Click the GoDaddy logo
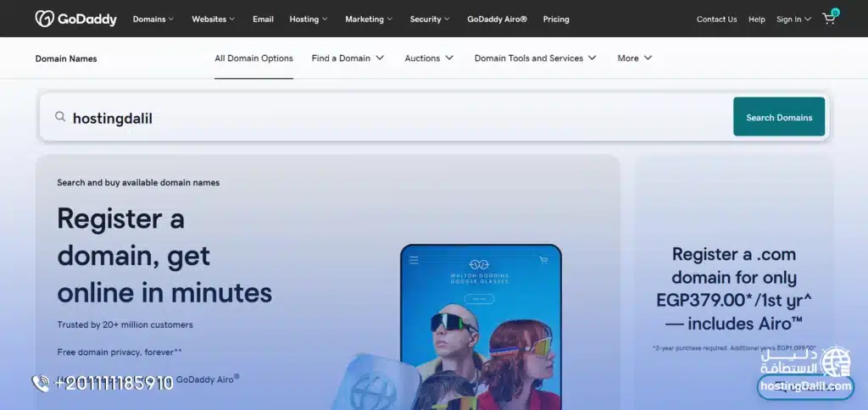This screenshot has height=410, width=868. (x=75, y=19)
